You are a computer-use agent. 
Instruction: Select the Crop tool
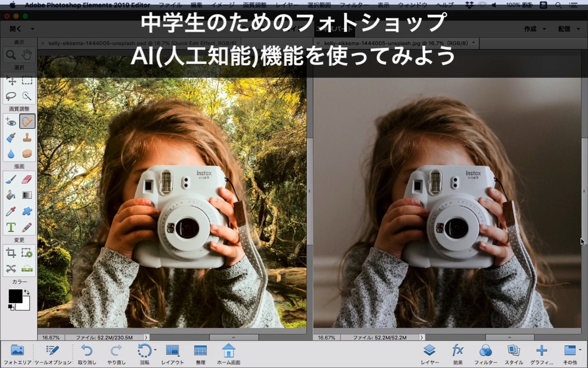point(11,253)
